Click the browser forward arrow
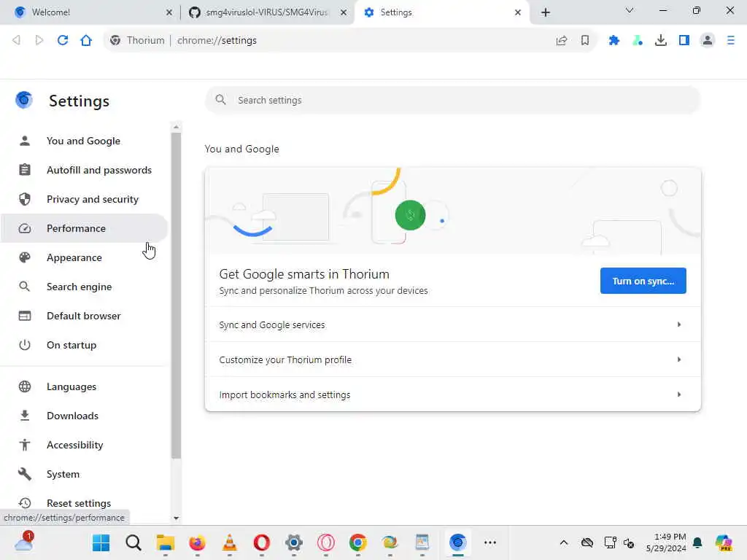 (39, 41)
